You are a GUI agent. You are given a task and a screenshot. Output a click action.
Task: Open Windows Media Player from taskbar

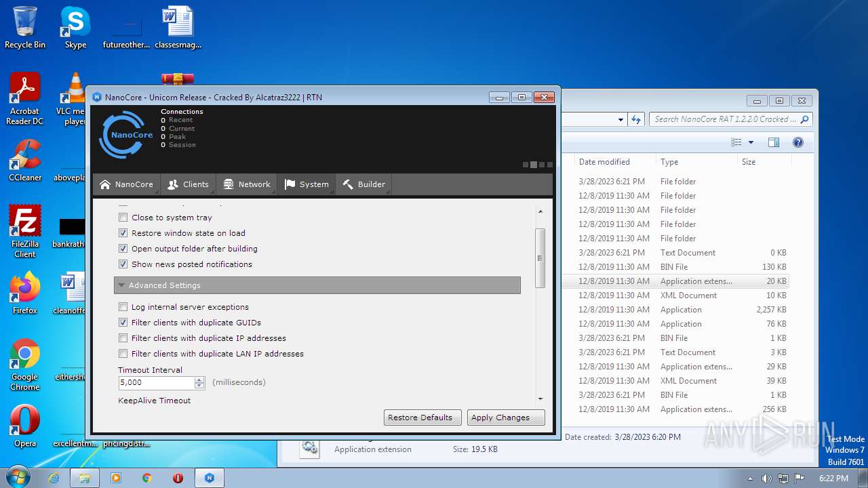[x=116, y=478]
